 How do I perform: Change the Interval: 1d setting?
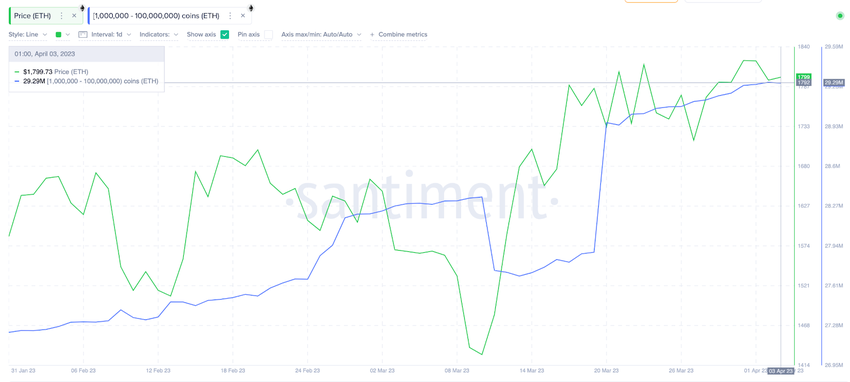pos(111,34)
